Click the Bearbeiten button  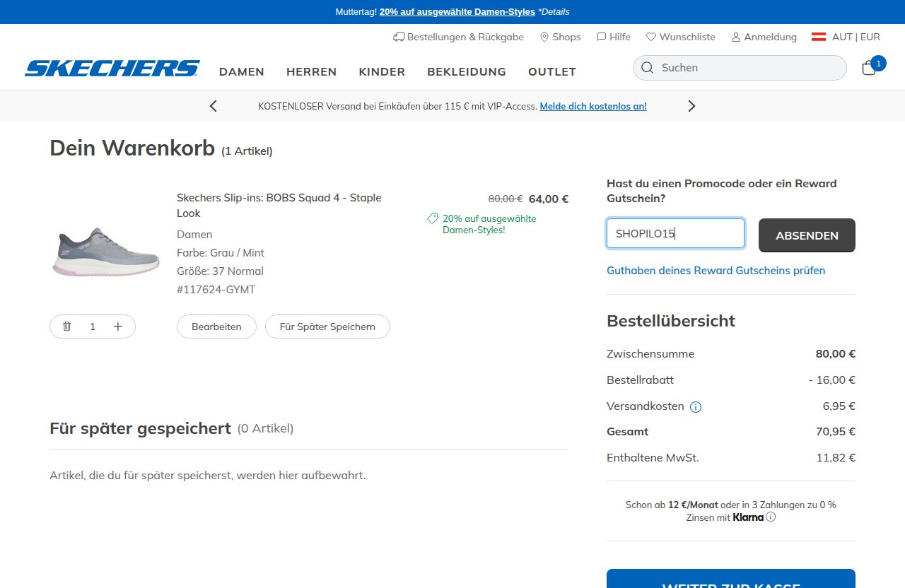point(216,327)
